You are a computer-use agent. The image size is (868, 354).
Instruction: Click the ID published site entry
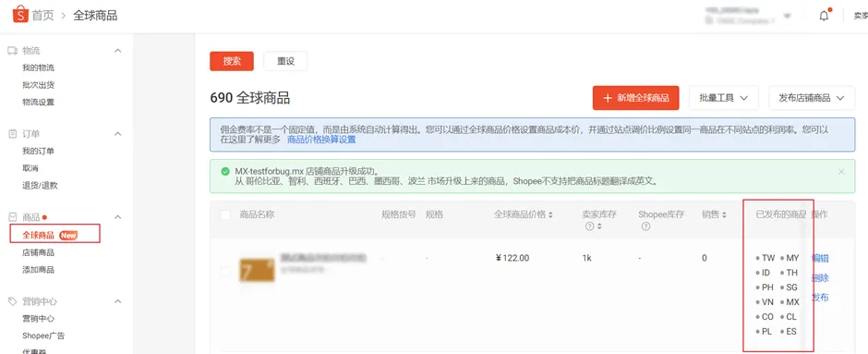click(763, 273)
